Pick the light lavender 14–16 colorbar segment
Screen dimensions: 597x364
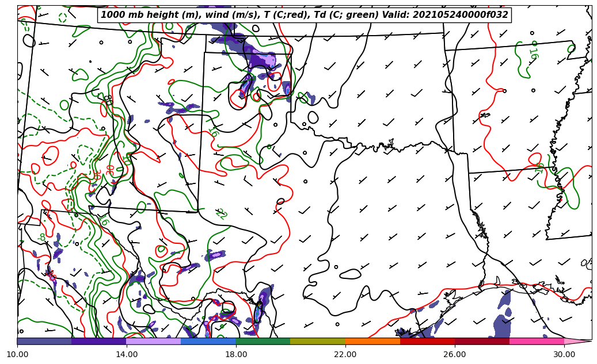pos(154,341)
